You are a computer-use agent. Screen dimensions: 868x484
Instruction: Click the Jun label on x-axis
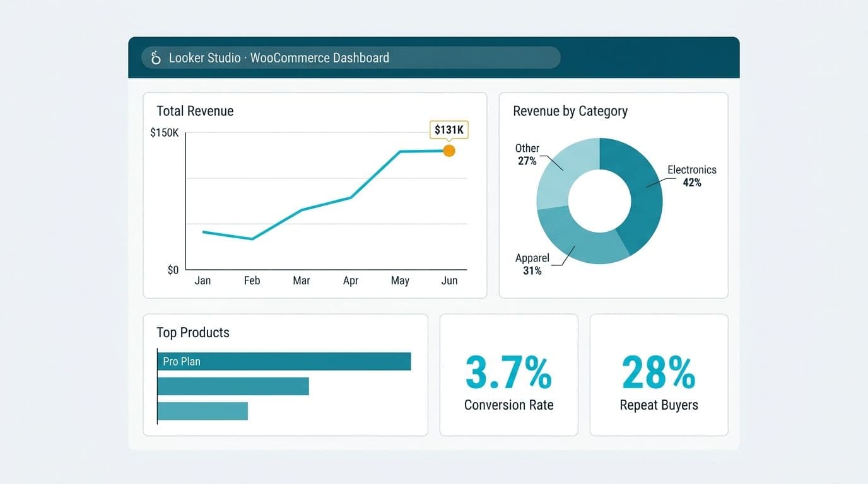[x=449, y=280]
